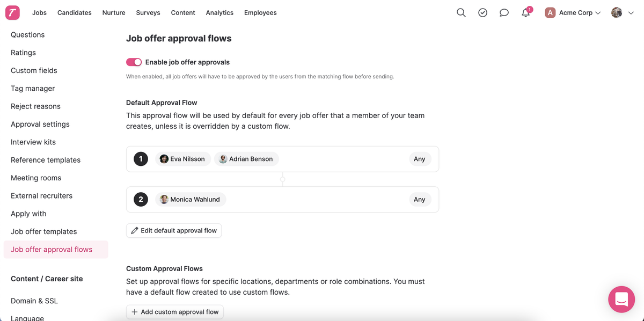Open Approval settings in sidebar
Image resolution: width=644 pixels, height=321 pixels.
[40, 124]
